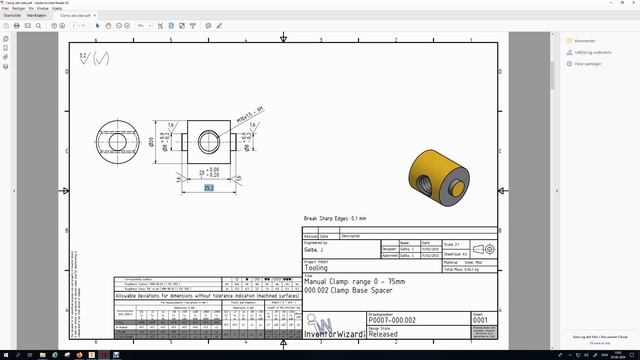640x360 pixels.
Task: Click the Highlight text pen icon
Action: 219,26
